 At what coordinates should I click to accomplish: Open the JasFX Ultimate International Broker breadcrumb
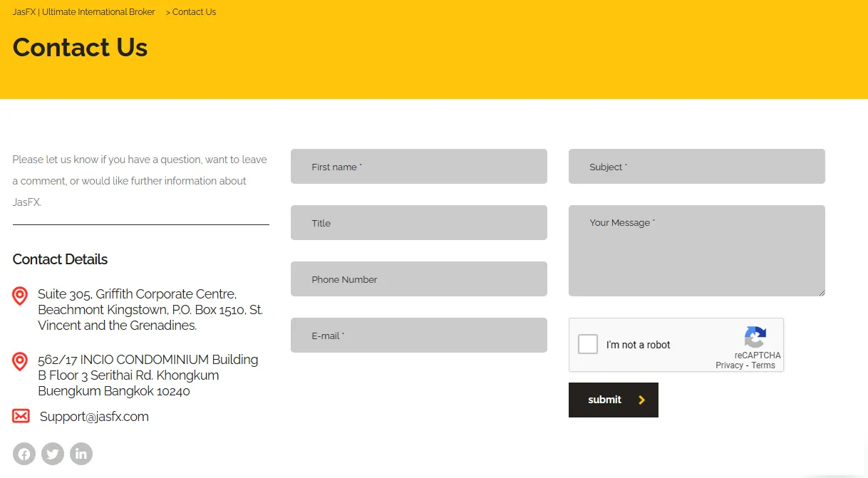pos(84,12)
